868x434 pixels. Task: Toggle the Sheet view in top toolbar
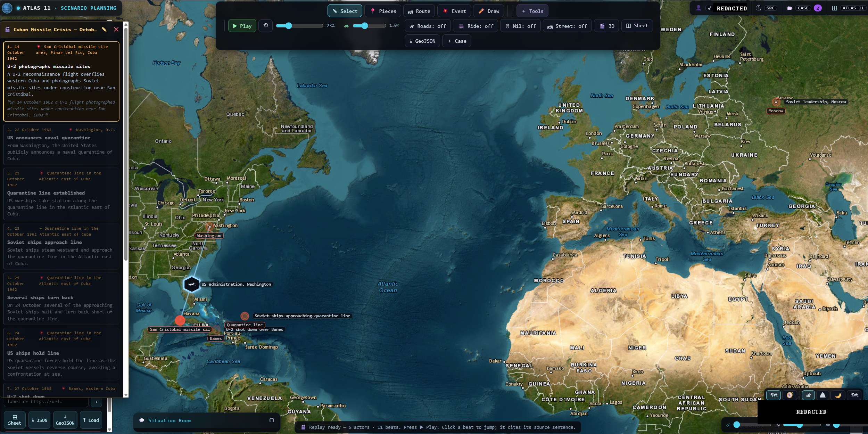pos(637,26)
